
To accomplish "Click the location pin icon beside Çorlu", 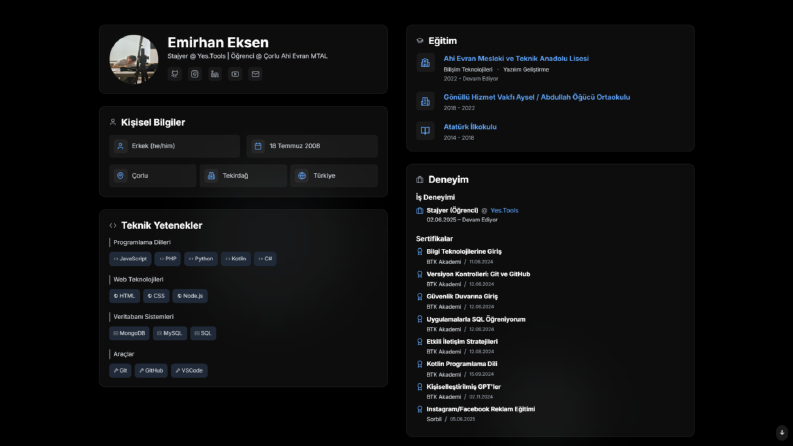I will tap(120, 175).
